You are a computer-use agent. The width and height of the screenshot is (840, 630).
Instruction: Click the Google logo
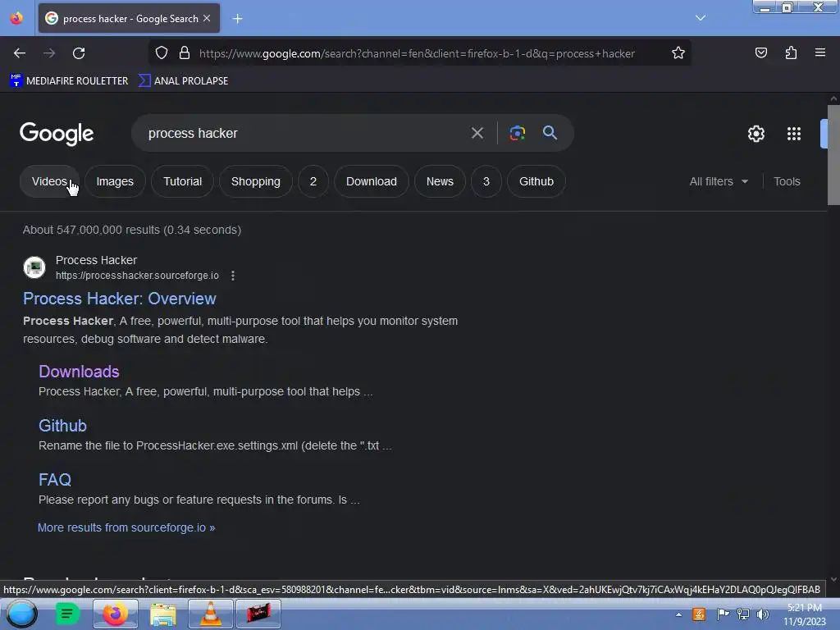click(57, 134)
